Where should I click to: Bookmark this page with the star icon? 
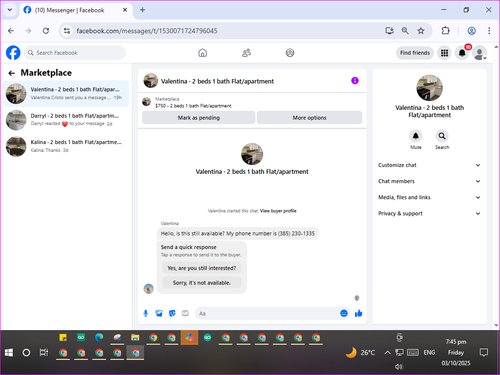(421, 31)
